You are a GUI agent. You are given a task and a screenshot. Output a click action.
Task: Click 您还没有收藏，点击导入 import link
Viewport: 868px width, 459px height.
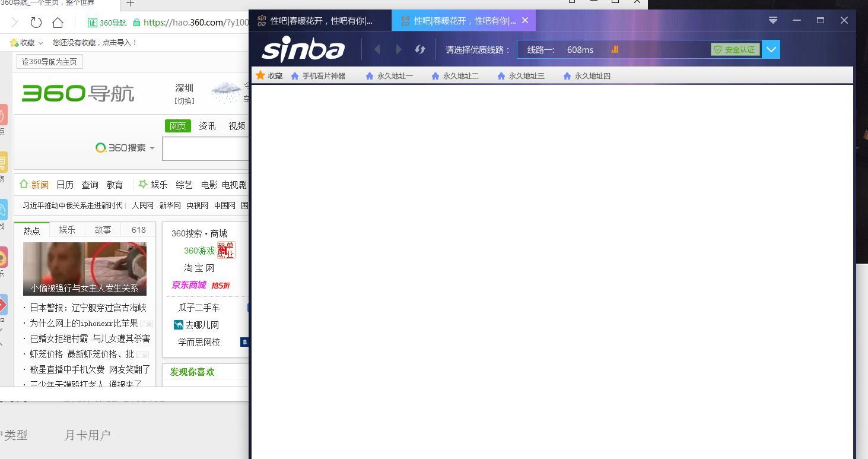click(95, 43)
